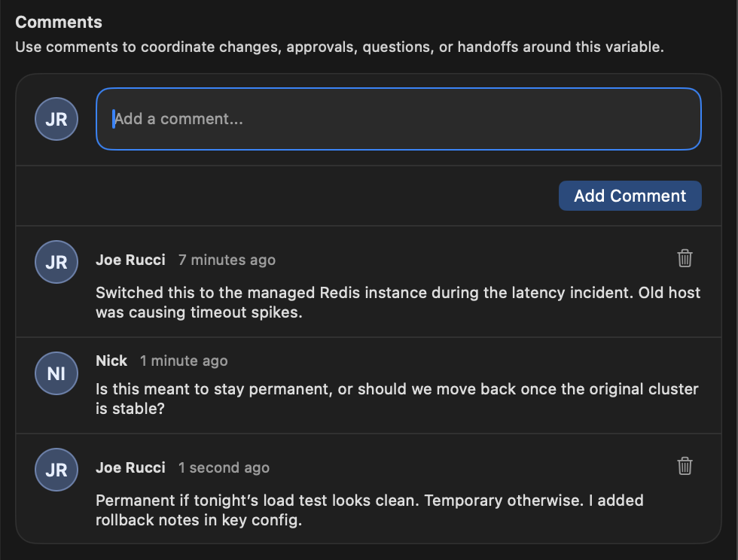The width and height of the screenshot is (738, 560).
Task: Select the Comments heading
Action: click(58, 22)
